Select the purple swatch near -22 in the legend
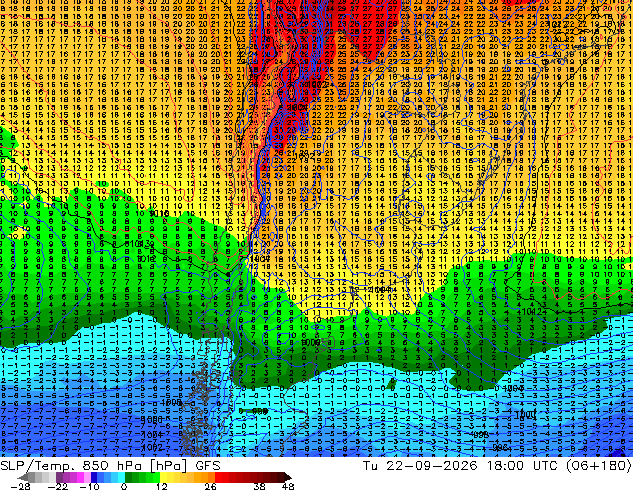The width and height of the screenshot is (634, 490). 59,477
